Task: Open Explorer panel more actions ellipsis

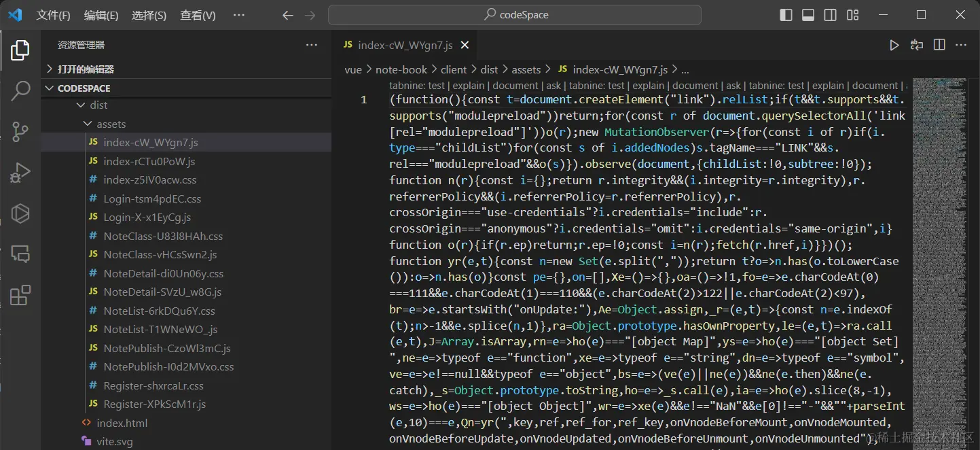Action: tap(312, 45)
